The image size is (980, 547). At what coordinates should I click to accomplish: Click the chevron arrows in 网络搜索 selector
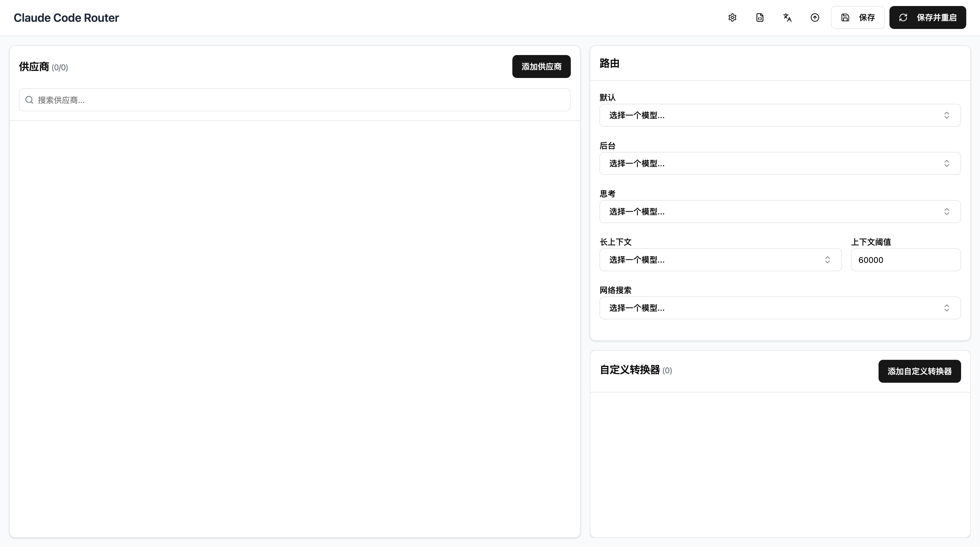946,308
